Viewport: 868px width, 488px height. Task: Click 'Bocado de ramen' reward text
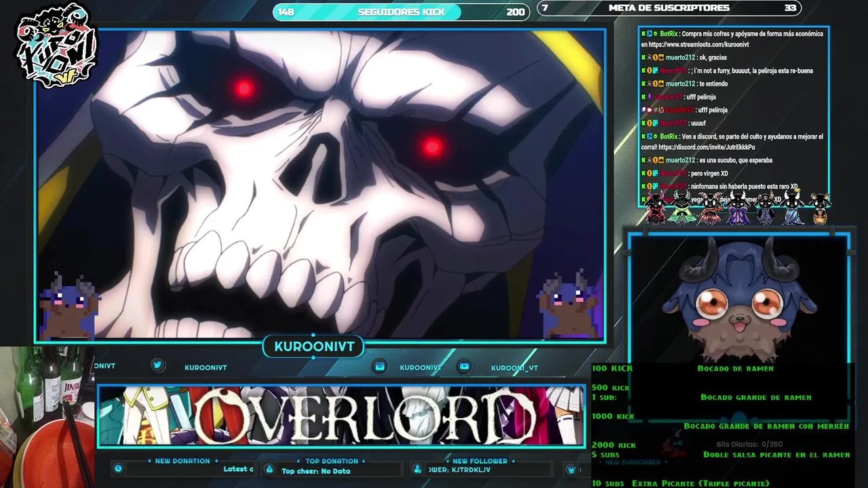click(x=735, y=369)
